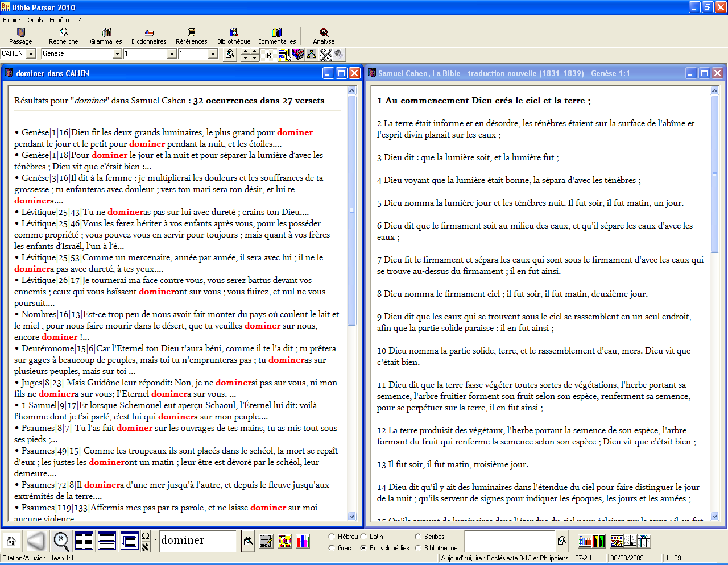The image size is (728, 565).
Task: Click the stacked books icon in toolbar
Action: 298,55
